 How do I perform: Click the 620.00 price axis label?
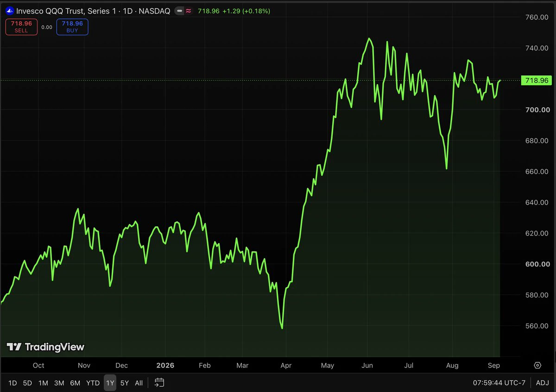(x=537, y=233)
